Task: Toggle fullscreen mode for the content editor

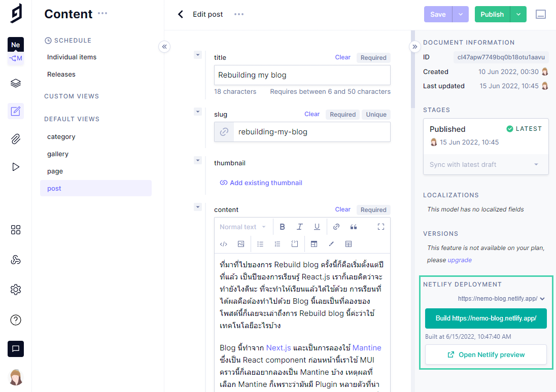Action: click(381, 226)
